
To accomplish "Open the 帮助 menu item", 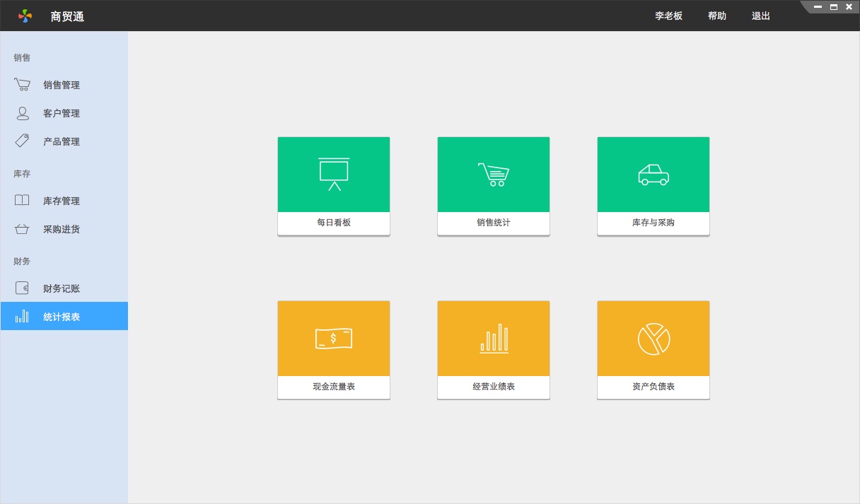I will (x=717, y=16).
